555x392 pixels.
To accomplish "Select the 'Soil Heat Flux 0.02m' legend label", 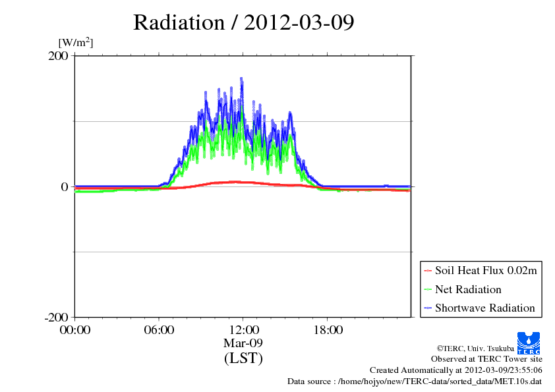I will (486, 271).
